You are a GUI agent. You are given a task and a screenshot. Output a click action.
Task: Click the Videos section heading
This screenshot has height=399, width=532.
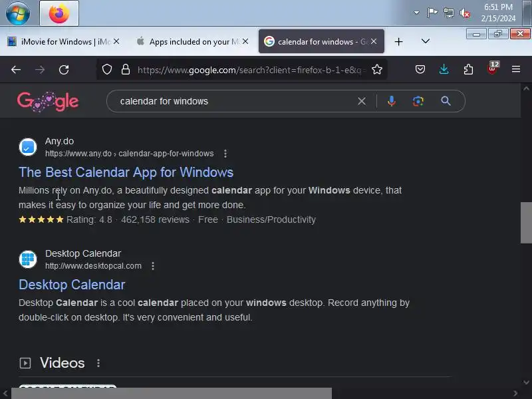click(x=63, y=363)
